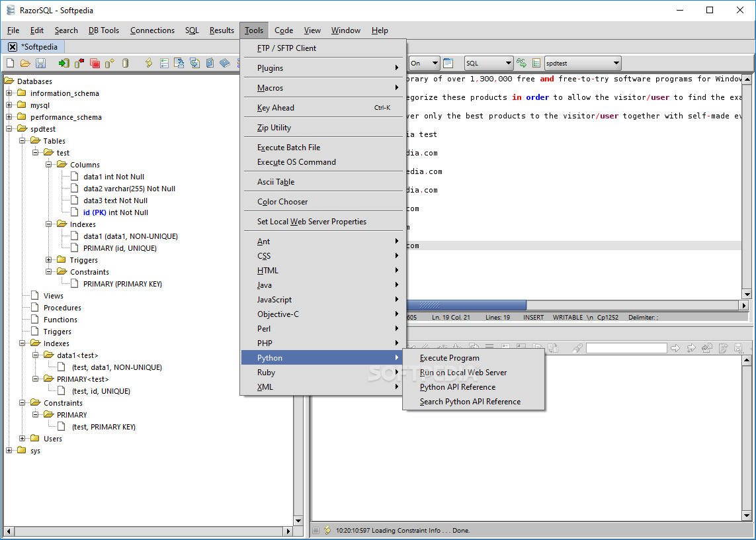Select FTP / SFTP Client menu item
Image resolution: width=756 pixels, height=540 pixels.
click(x=323, y=48)
